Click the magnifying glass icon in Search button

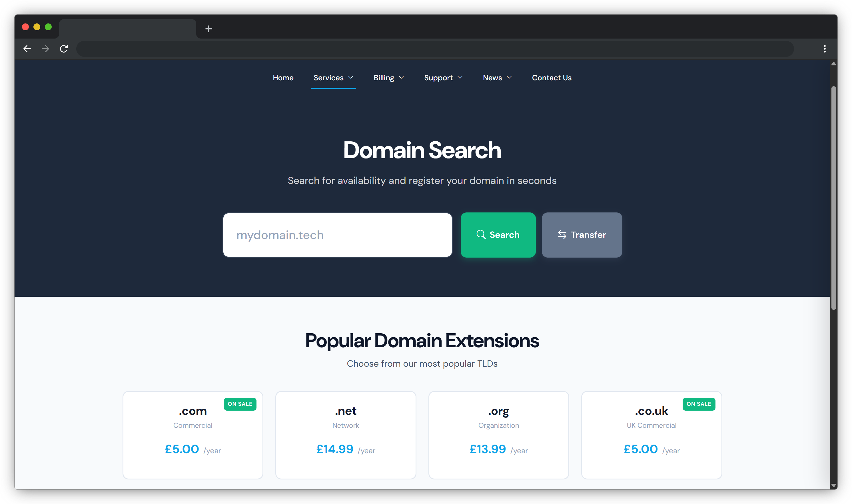point(481,235)
